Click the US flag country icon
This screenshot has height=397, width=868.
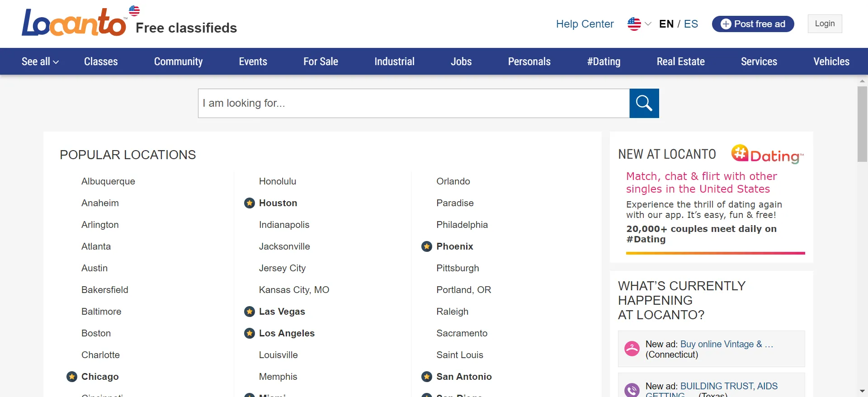(634, 24)
